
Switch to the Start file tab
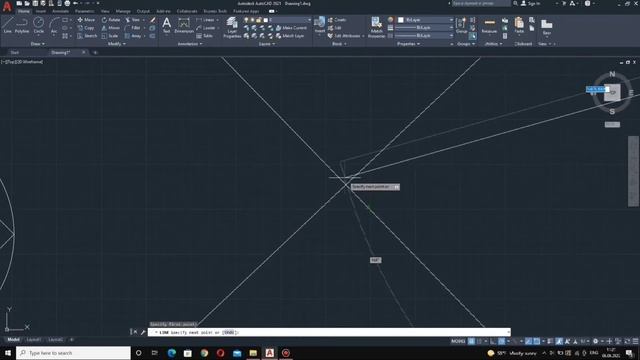pos(15,53)
